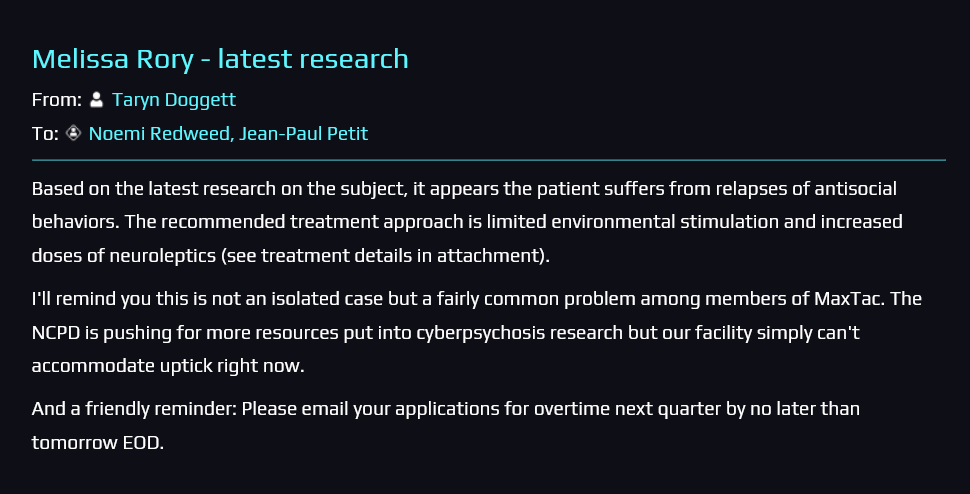Click the word "attachment" in the message
Viewport: 970px width, 494px height.
pos(497,255)
